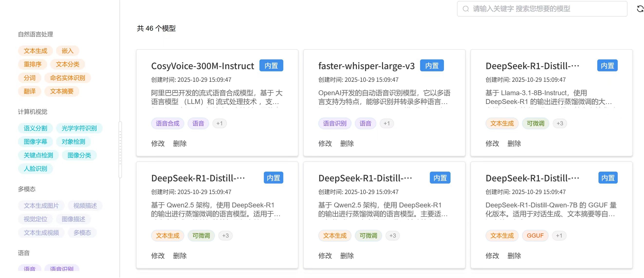Open the CosyVoice-300M-Instruct model title
Screen dimensions: 644x278
202,66
